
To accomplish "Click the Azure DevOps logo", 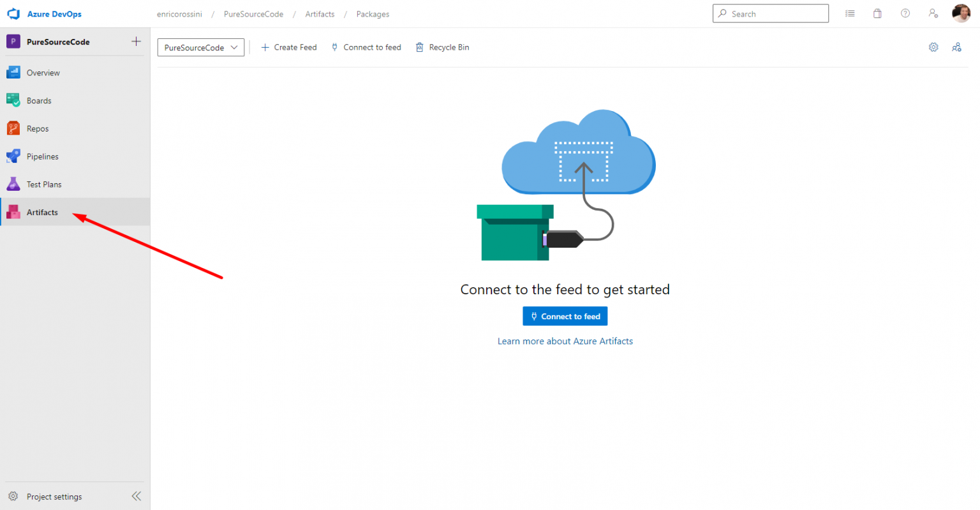I will tap(13, 13).
